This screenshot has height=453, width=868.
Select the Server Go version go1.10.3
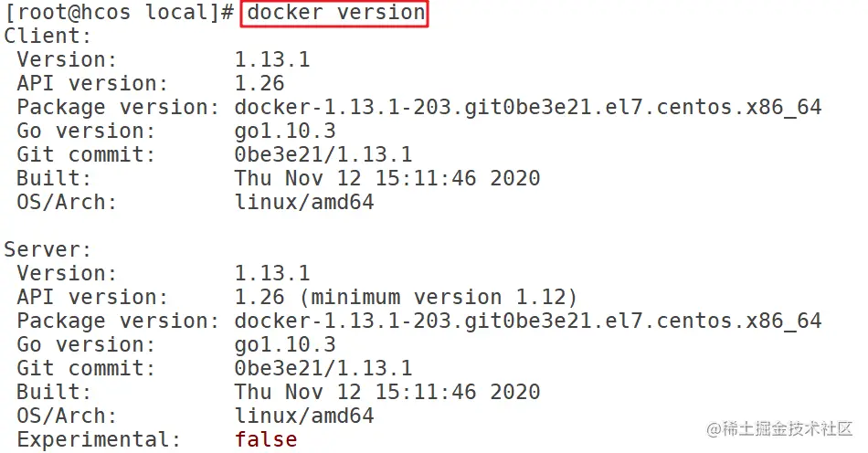(x=285, y=344)
